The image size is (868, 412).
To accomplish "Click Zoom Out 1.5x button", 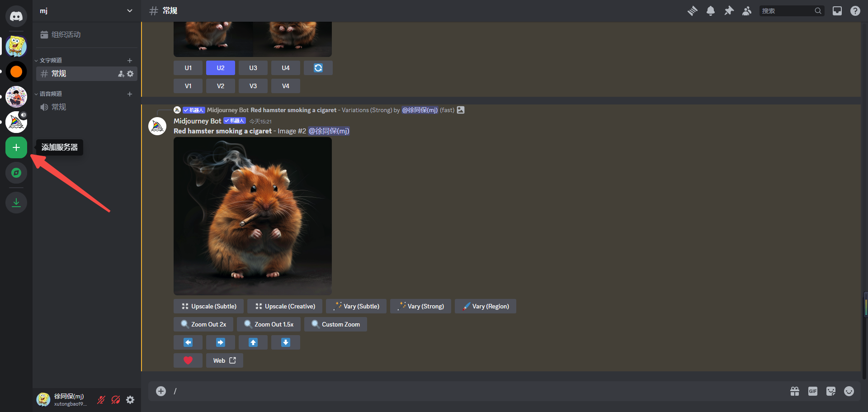I will (269, 324).
